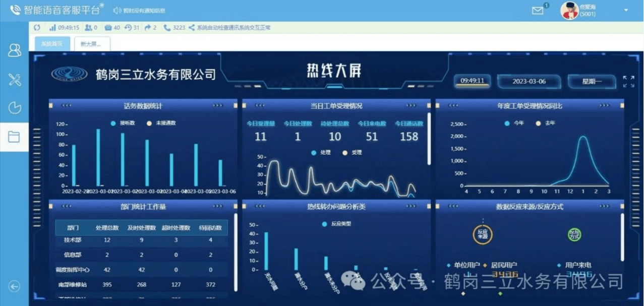This screenshot has width=644, height=306.
Task: Click left arrows on 当日工单受理情况 panel
Action: [260, 106]
